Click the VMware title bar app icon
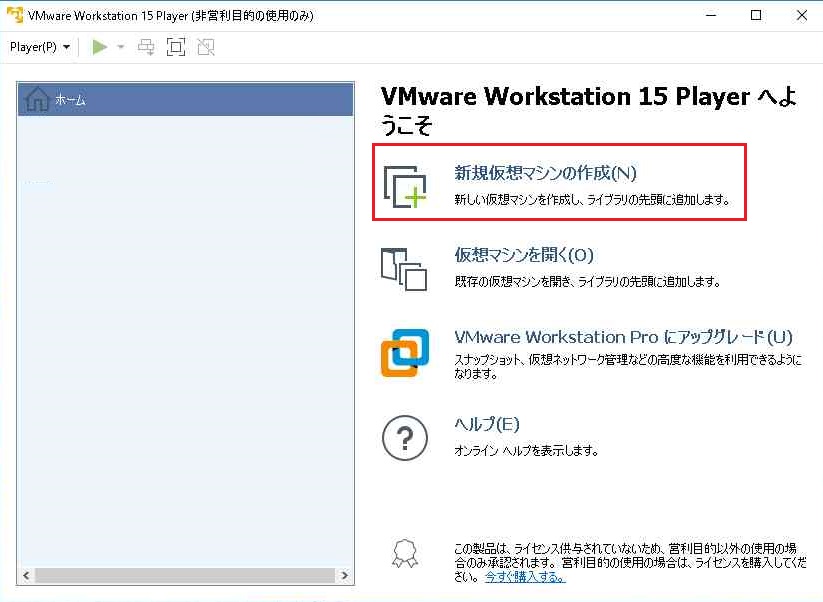Image resolution: width=823 pixels, height=602 pixels. (15, 15)
